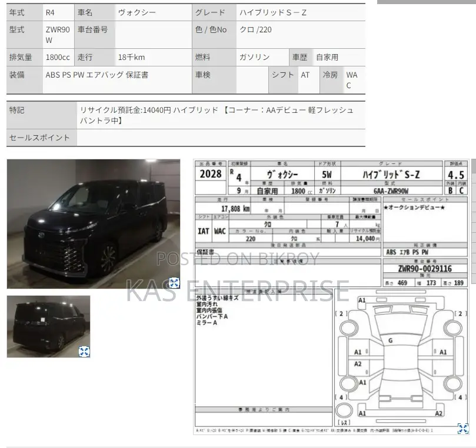476x448 pixels.
Task: Select the recycle deposit remark text
Action: click(217, 115)
